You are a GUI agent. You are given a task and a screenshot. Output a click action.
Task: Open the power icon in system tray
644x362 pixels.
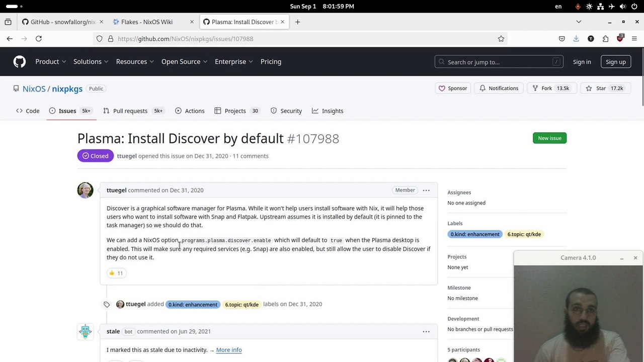634,7
